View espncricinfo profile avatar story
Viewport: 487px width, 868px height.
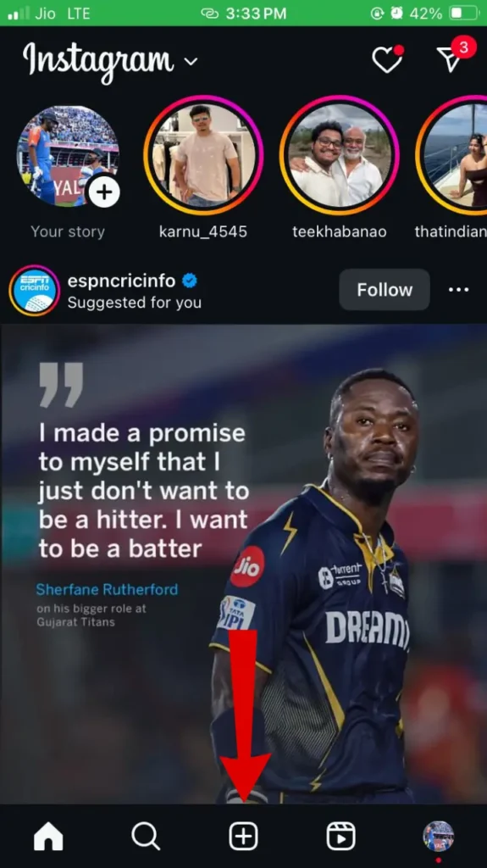pos(35,291)
